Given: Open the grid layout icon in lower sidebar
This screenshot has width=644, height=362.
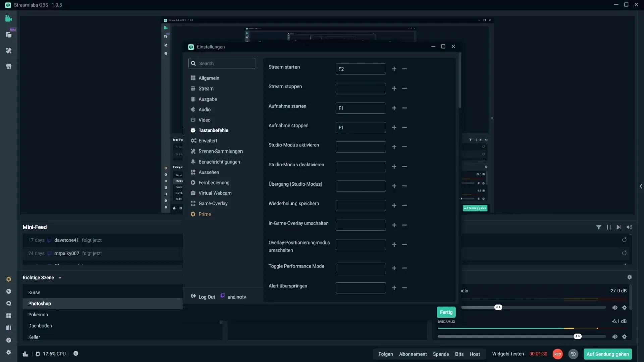Looking at the screenshot, I should pyautogui.click(x=9, y=316).
